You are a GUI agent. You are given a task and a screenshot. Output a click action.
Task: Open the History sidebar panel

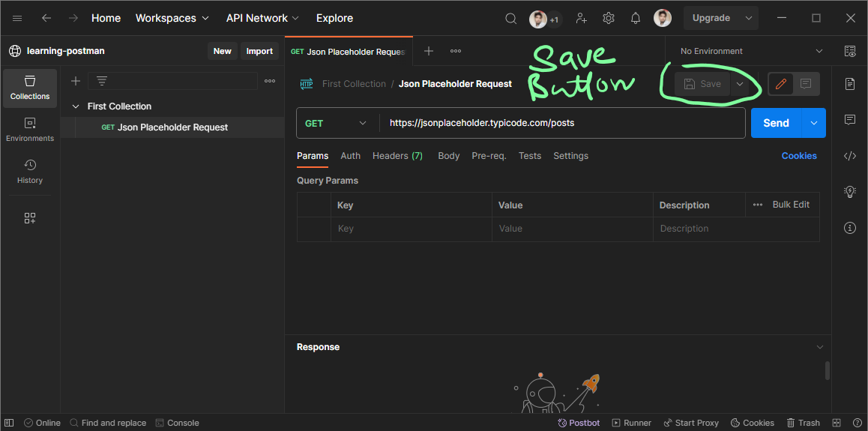tap(30, 172)
